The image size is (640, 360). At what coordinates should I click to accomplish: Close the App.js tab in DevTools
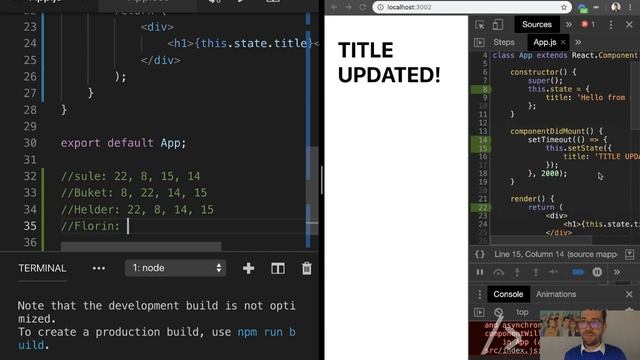click(x=563, y=42)
